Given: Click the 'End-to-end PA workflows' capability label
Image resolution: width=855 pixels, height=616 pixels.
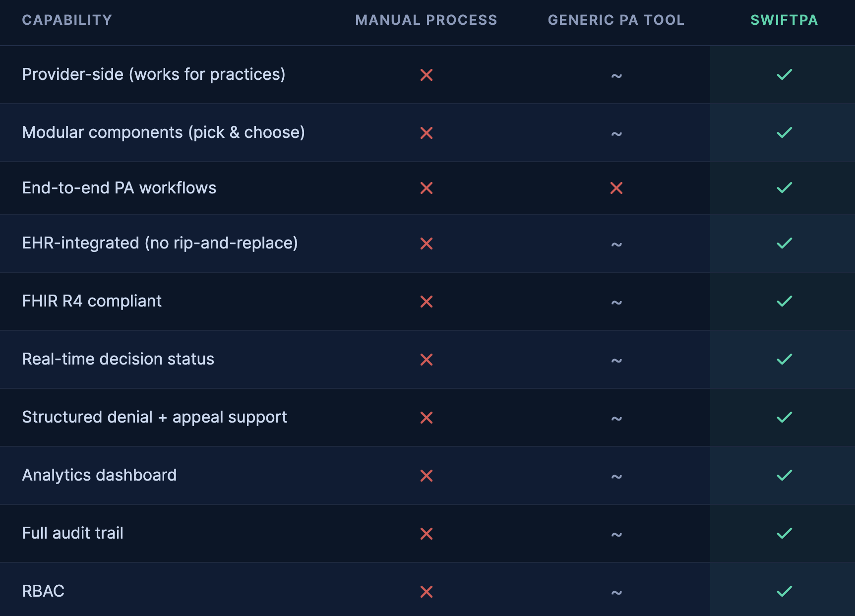Looking at the screenshot, I should (119, 188).
